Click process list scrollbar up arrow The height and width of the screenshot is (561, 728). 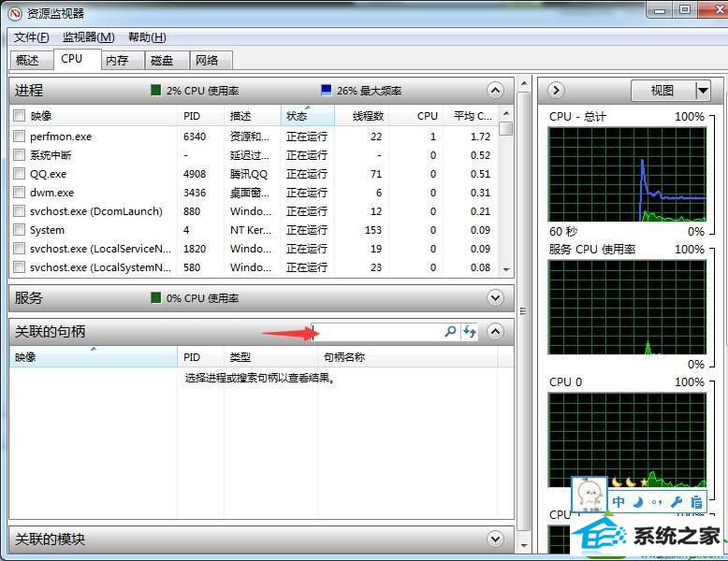click(506, 113)
